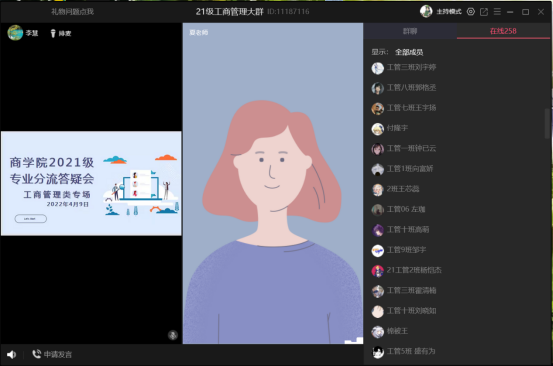Click the presentation slide thumbnail
This screenshot has width=553, height=366.
click(x=91, y=183)
